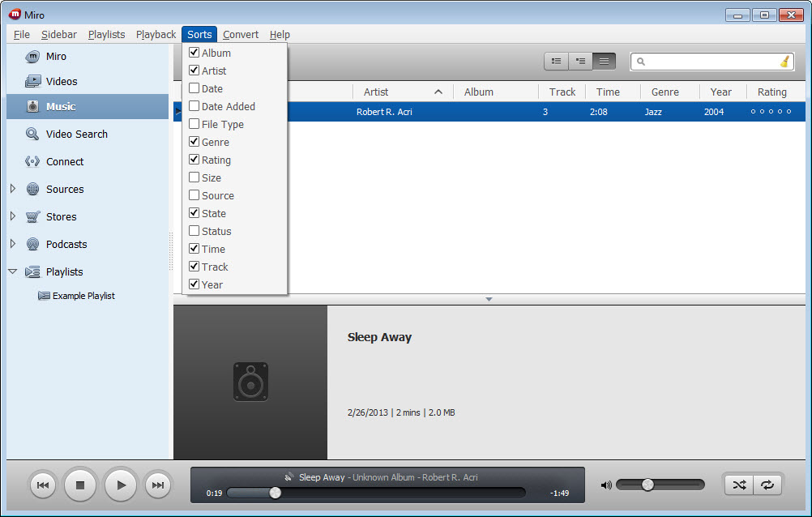The width and height of the screenshot is (812, 517).
Task: Uncheck the Time checkbox
Action: click(194, 249)
